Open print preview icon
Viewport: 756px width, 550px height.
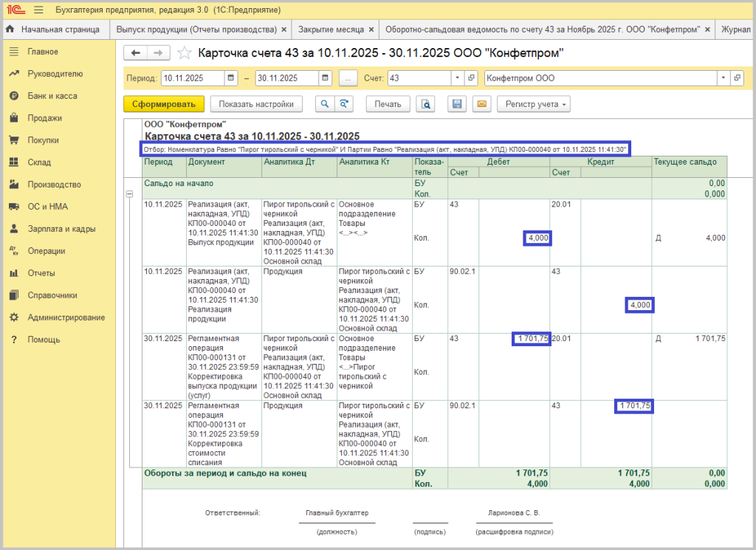pyautogui.click(x=425, y=104)
